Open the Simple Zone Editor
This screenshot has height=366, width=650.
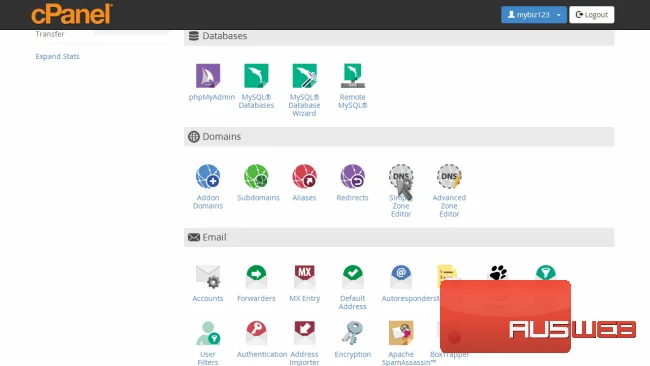401,191
